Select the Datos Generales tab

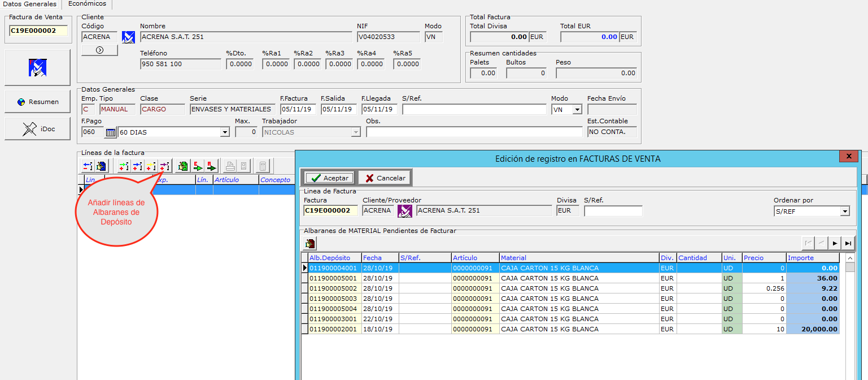(29, 4)
